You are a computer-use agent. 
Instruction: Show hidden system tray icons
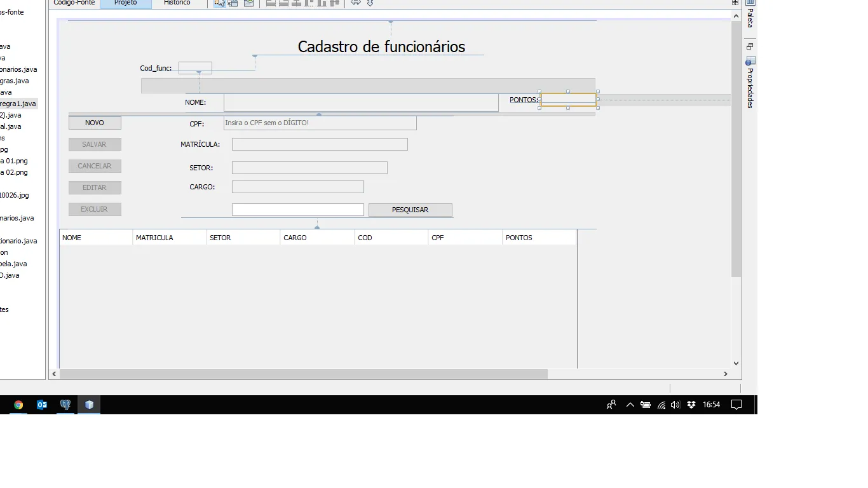tap(630, 405)
